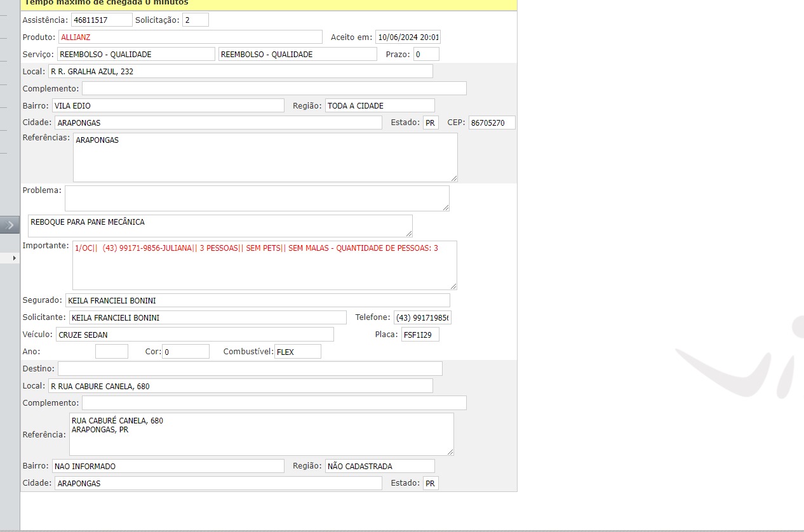This screenshot has width=804, height=532.
Task: Click the Importante textarea resize grip
Action: pyautogui.click(x=453, y=286)
